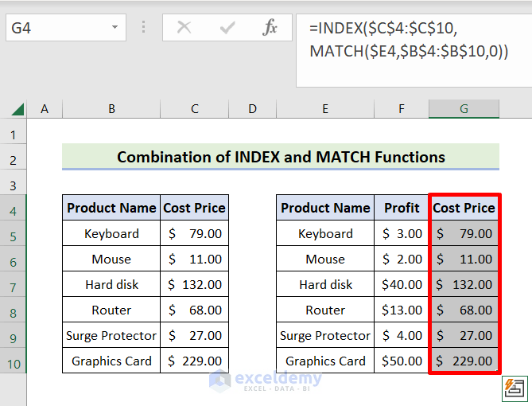Click 'Graphics Card' cell in column E
Viewport: 532px width, 406px height.
[325, 361]
